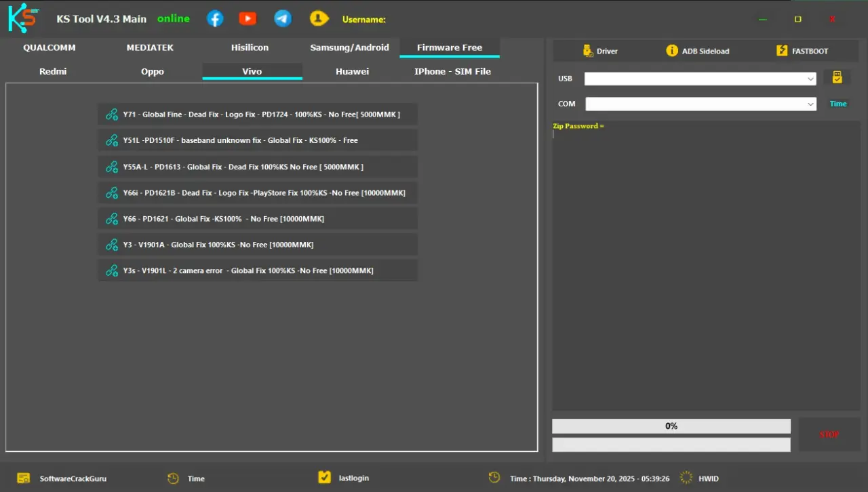Image resolution: width=868 pixels, height=492 pixels.
Task: Open the Hisilicon tab
Action: [x=250, y=47]
